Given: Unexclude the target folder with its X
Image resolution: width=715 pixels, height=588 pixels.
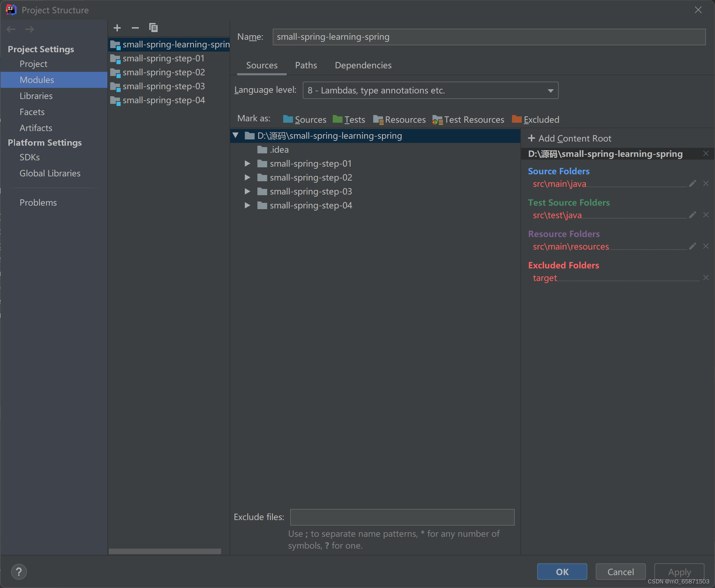Looking at the screenshot, I should tap(706, 278).
